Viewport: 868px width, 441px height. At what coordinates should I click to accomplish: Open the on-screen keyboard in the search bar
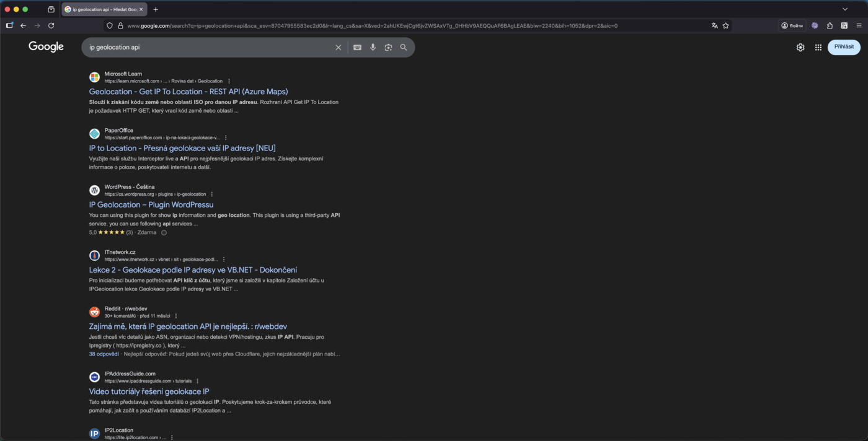pos(357,47)
